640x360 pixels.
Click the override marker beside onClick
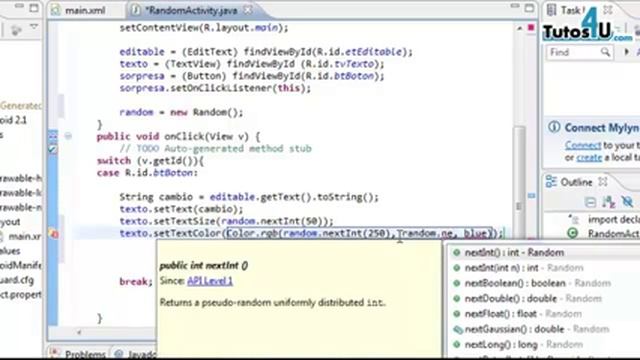pos(53,136)
